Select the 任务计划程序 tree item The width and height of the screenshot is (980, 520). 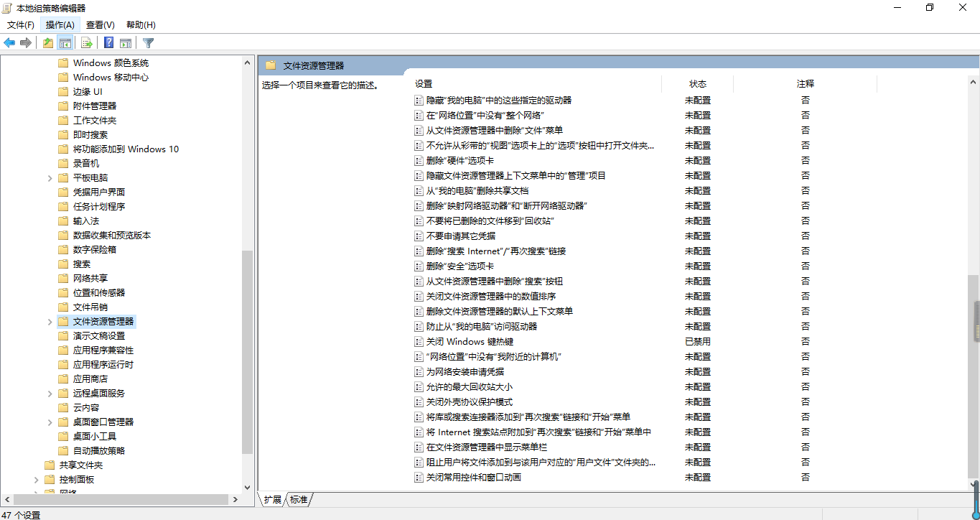99,207
